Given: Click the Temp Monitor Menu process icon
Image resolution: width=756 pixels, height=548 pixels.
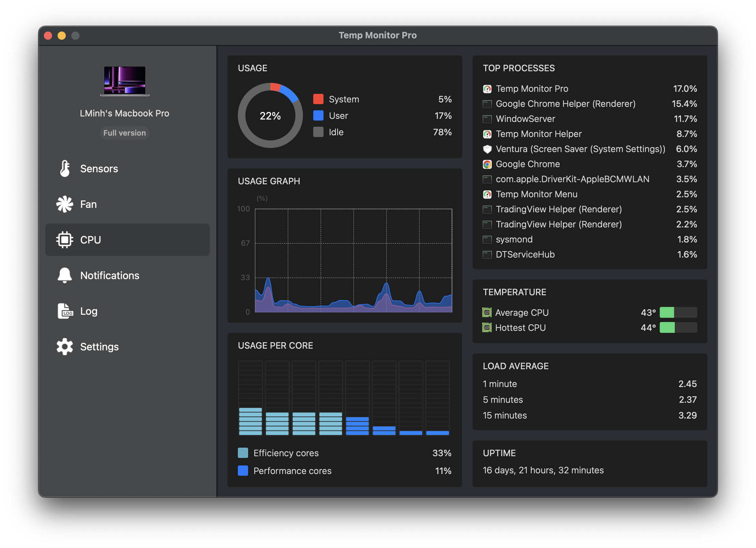Looking at the screenshot, I should (487, 194).
